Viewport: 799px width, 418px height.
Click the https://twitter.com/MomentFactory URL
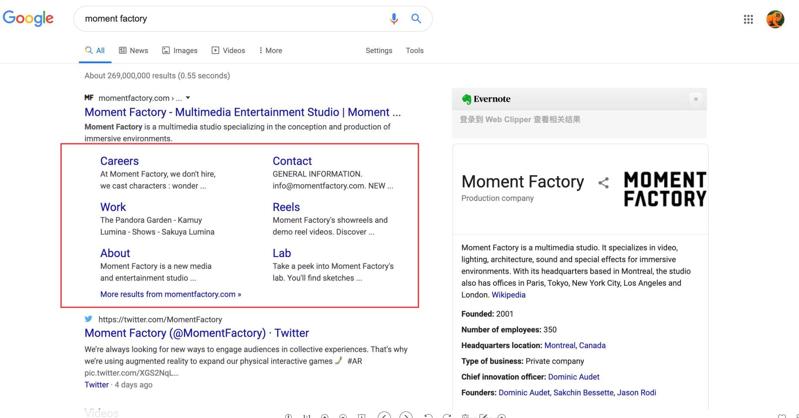pyautogui.click(x=160, y=319)
